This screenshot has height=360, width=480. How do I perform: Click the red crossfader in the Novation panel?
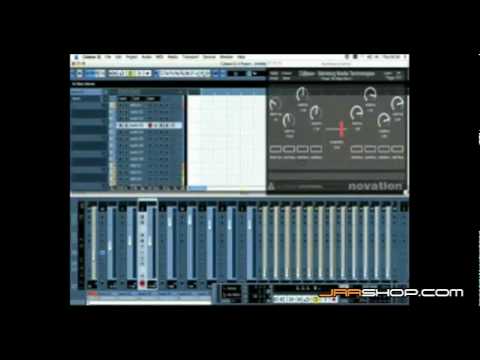click(x=342, y=129)
